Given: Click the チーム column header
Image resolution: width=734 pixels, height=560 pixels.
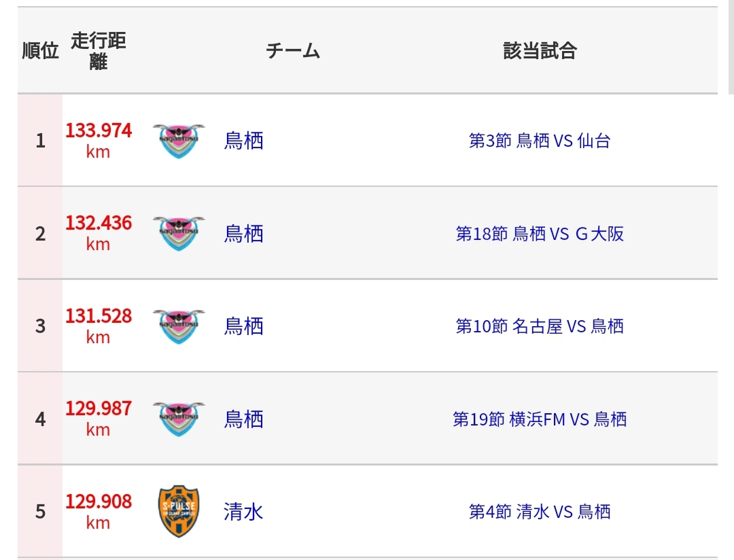Looking at the screenshot, I should (x=292, y=51).
